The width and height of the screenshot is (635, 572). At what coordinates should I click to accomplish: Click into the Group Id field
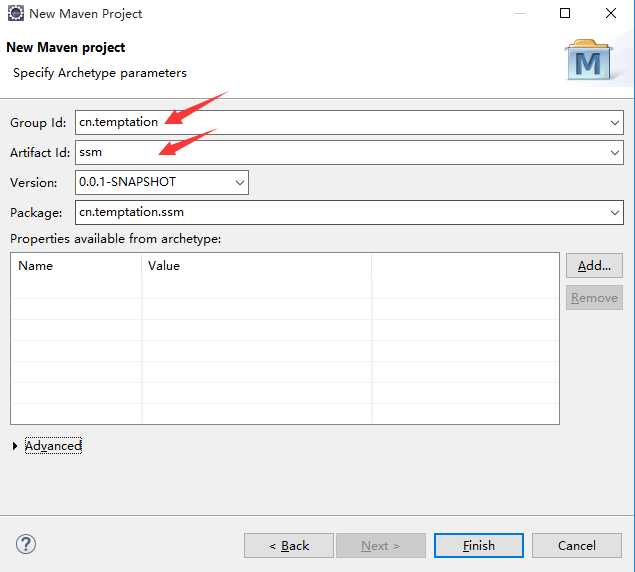point(349,122)
